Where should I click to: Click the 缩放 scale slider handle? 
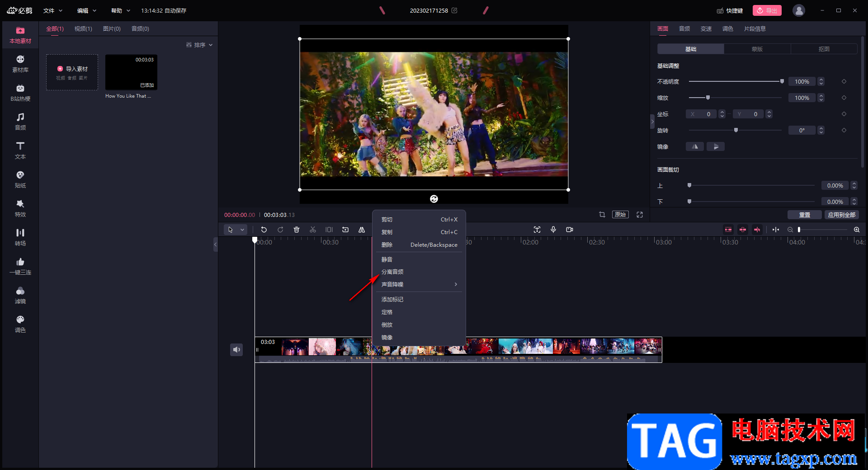(x=708, y=98)
